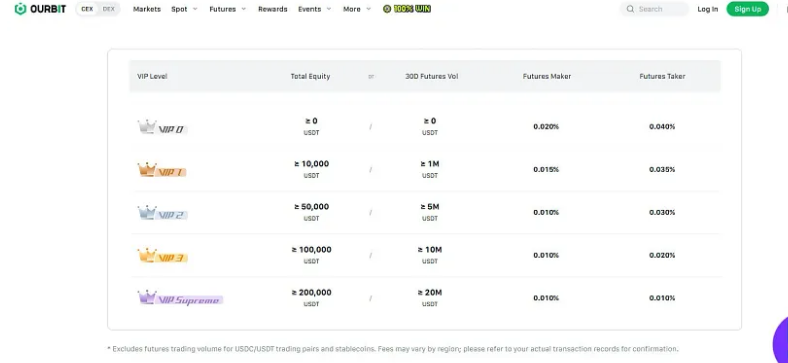
Task: Click the 0.015% maker fee for VIP 1
Action: pyautogui.click(x=546, y=169)
